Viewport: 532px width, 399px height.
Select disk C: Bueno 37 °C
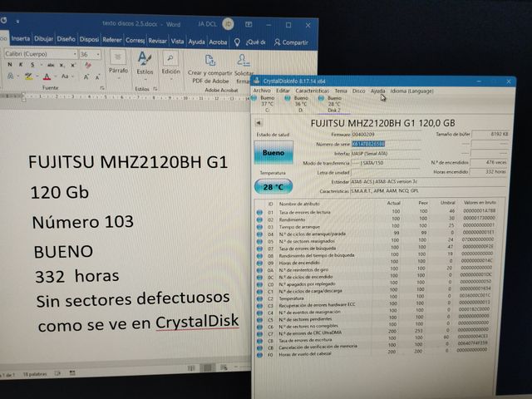[x=264, y=104]
